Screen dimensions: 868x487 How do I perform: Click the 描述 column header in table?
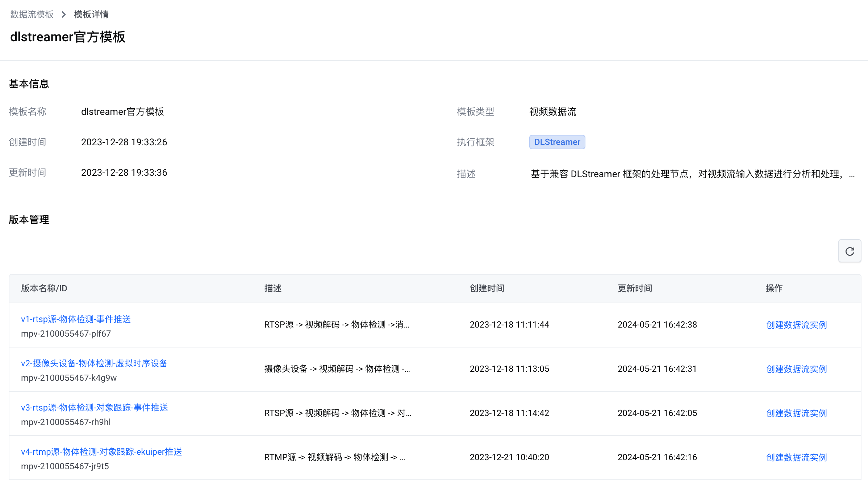[273, 288]
